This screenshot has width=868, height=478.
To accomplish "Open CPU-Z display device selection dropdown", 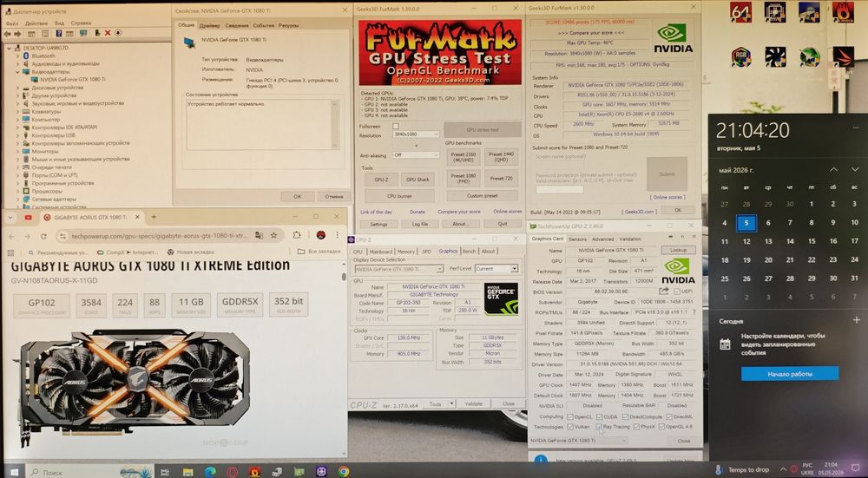I will 398,269.
